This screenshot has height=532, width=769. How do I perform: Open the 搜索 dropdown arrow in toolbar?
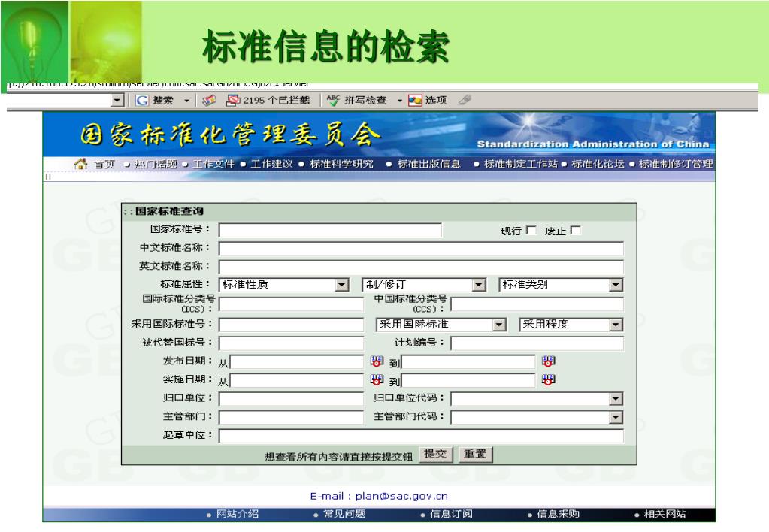[187, 101]
